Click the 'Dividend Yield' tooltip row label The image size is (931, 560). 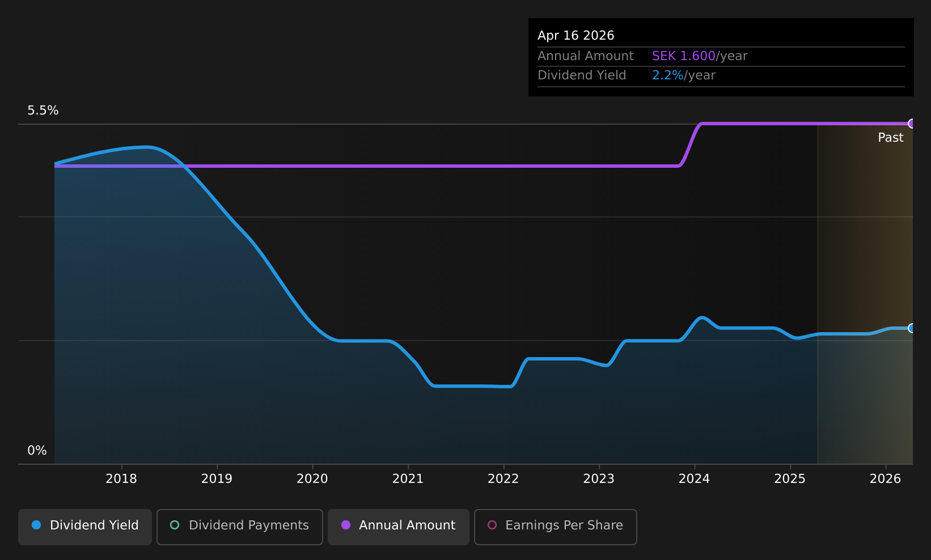[x=582, y=75]
